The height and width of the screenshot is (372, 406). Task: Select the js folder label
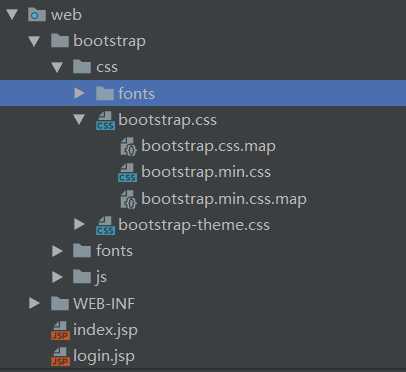point(101,277)
